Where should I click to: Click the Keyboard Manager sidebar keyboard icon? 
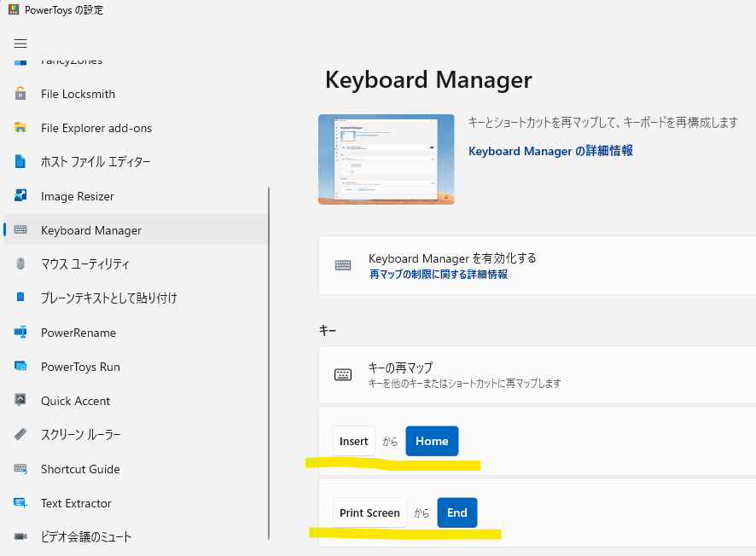click(20, 230)
